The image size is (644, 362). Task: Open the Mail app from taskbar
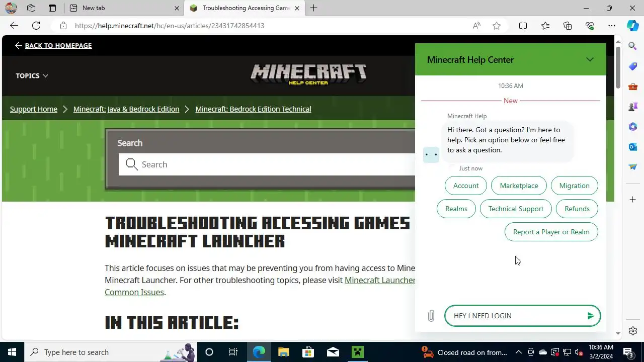click(x=333, y=352)
